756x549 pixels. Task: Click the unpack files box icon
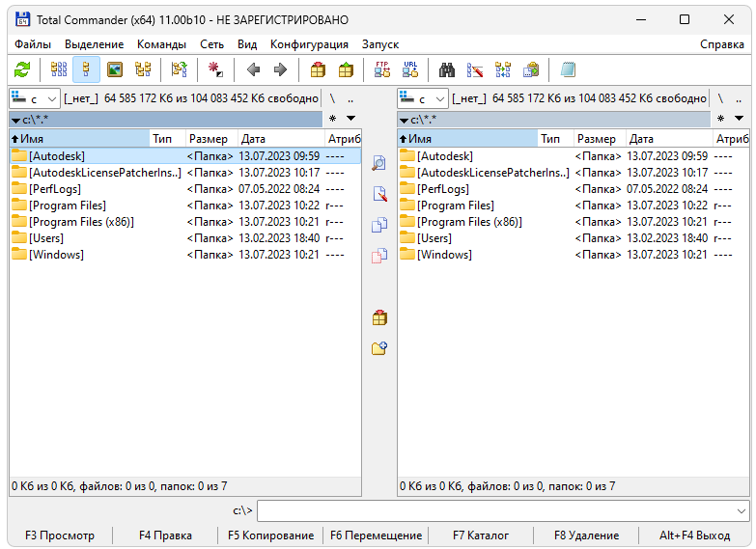[346, 69]
